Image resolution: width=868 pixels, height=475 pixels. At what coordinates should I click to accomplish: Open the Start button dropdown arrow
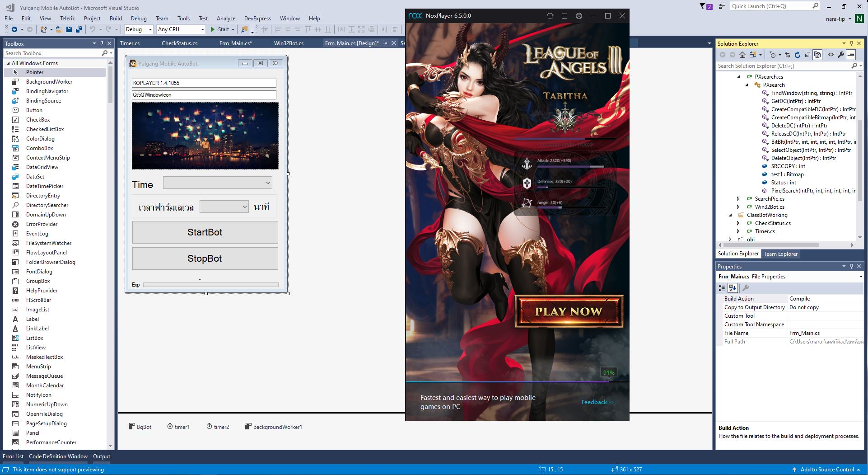(x=233, y=29)
